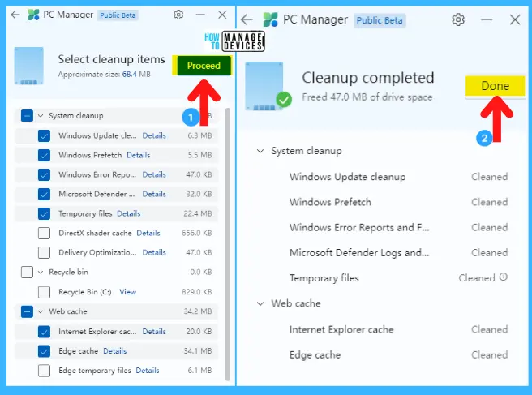Check DirectX shader cache checkbox
532x395 pixels.
[x=44, y=233]
